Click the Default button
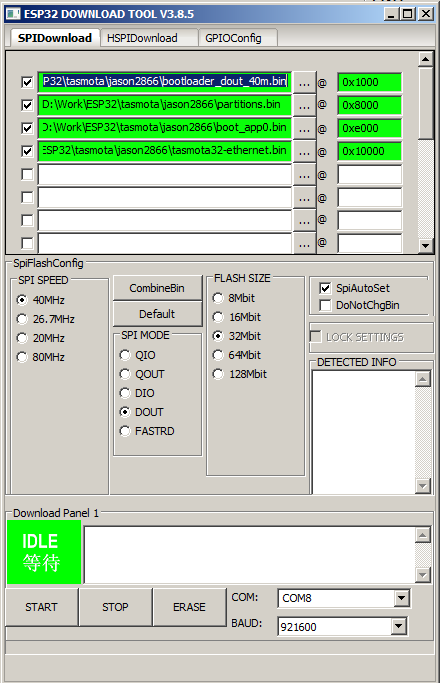The height and width of the screenshot is (683, 440). [x=157, y=314]
